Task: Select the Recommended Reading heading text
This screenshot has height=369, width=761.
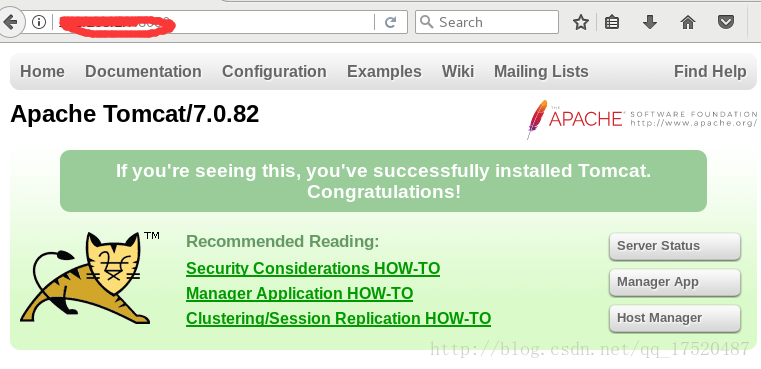Action: (282, 241)
